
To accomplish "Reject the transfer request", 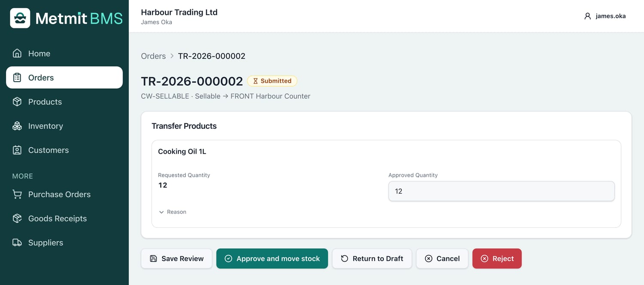I will tap(497, 258).
